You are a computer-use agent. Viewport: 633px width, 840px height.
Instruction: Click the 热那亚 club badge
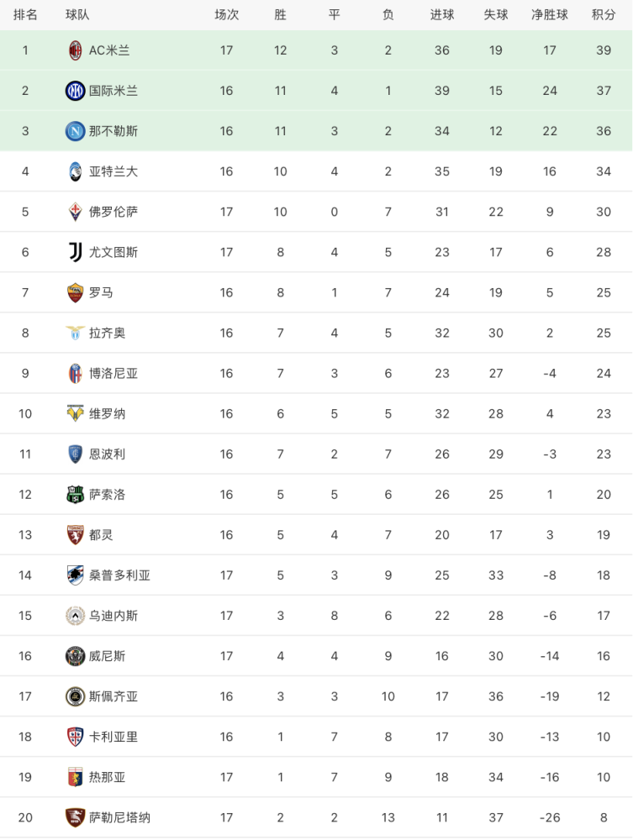point(76,777)
